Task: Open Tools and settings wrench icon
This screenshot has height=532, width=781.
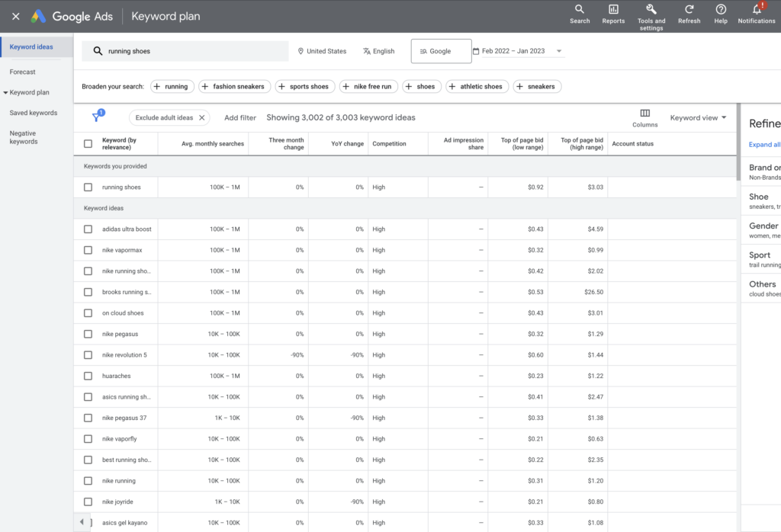Action: (x=651, y=9)
